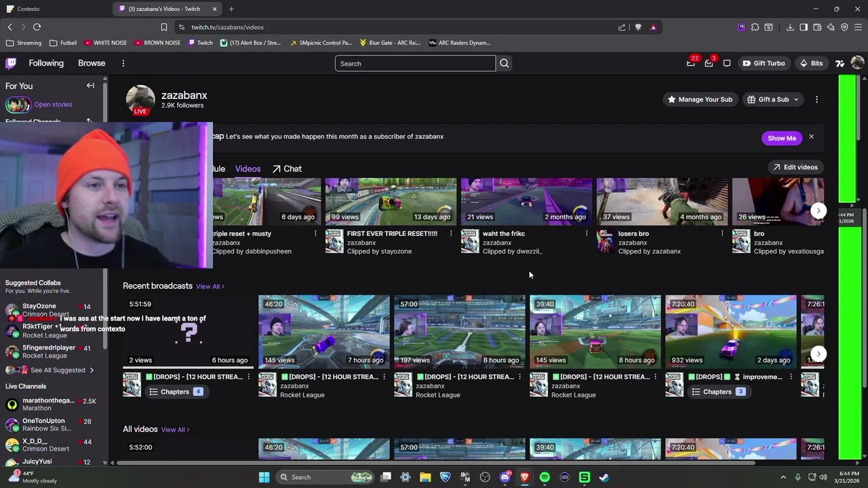Click the search magnifier button
868x488 pixels.
[x=505, y=63]
